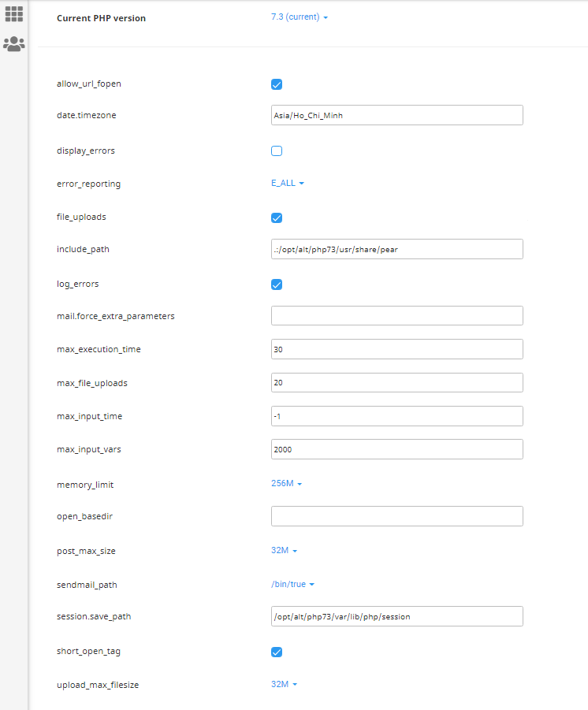588x710 pixels.
Task: Expand the upload_max_filesize 32M dropdown
Action: pyautogui.click(x=284, y=684)
